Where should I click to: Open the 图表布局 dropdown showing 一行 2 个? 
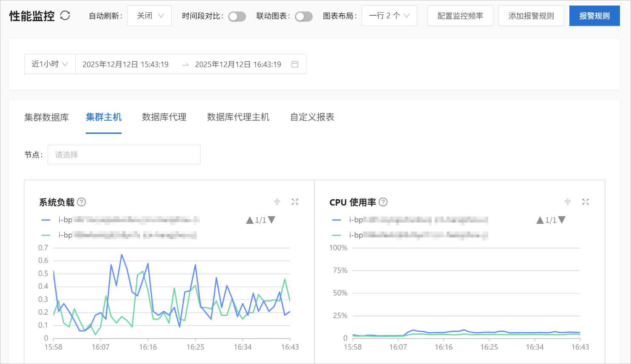coord(389,16)
